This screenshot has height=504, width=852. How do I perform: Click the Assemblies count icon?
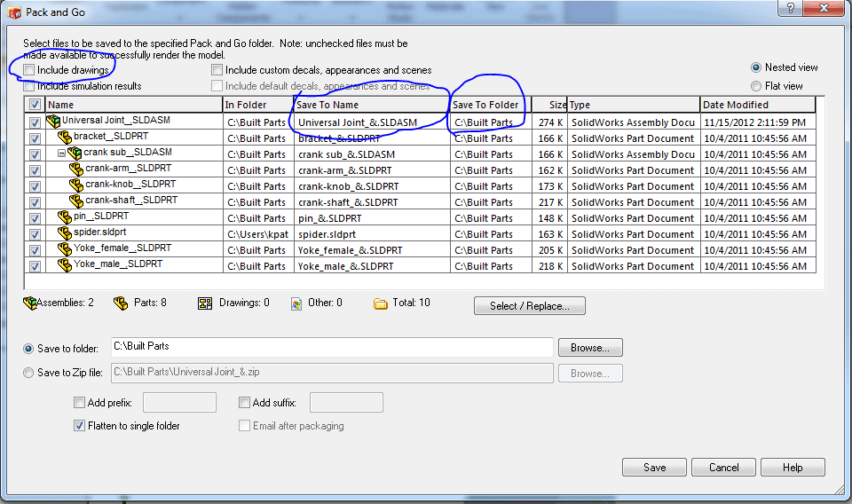tap(30, 303)
